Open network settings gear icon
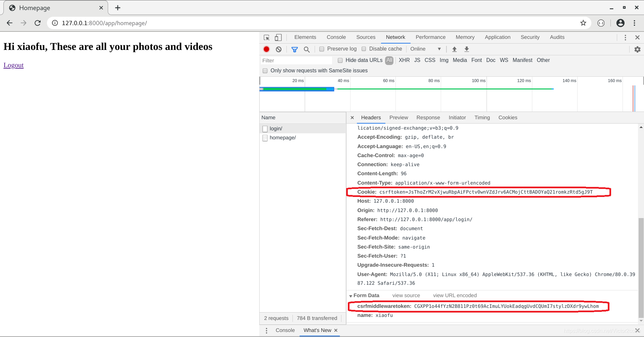The height and width of the screenshot is (337, 644). pos(637,49)
